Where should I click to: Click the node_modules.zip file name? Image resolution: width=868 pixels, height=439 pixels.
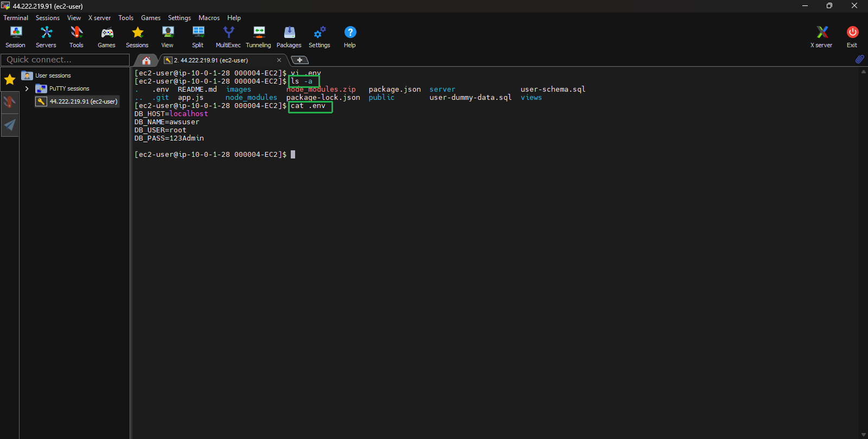tap(321, 90)
